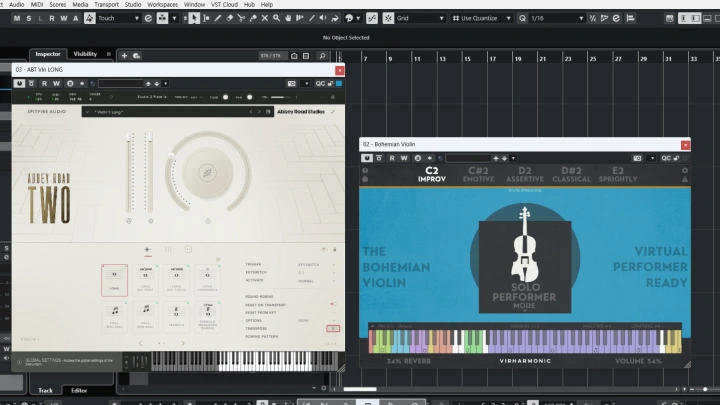Open the Transport menu
720x405 pixels.
[x=107, y=5]
